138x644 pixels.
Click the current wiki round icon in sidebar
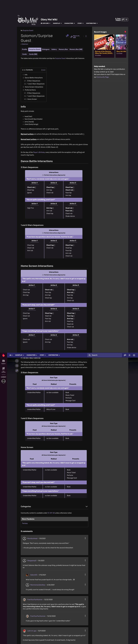click(x=4, y=381)
